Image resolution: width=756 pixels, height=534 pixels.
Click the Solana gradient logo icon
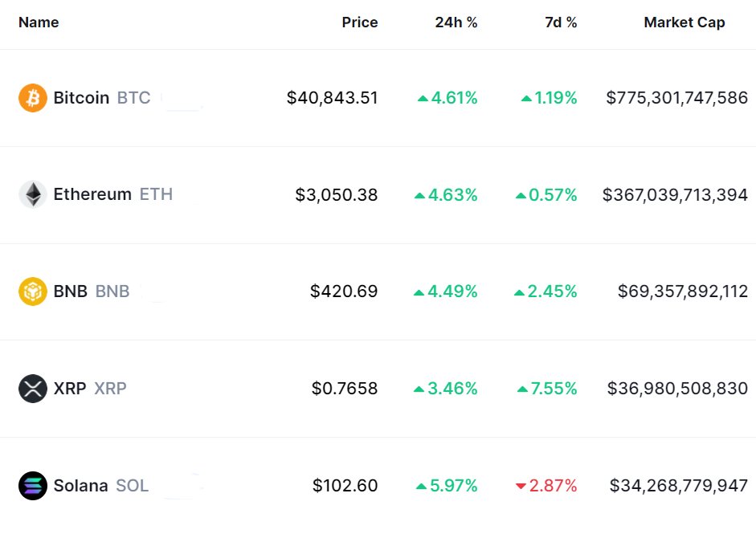[x=33, y=486]
